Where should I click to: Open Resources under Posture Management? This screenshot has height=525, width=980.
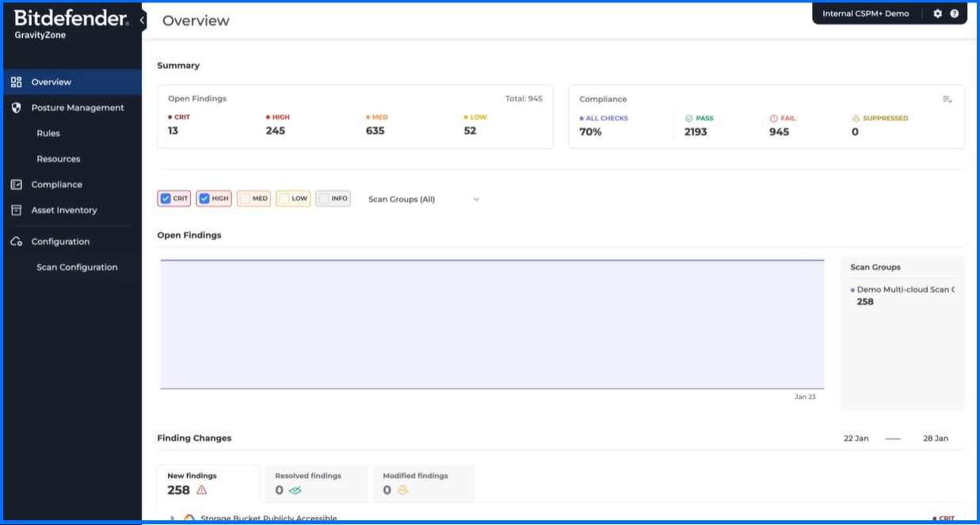pyautogui.click(x=59, y=159)
